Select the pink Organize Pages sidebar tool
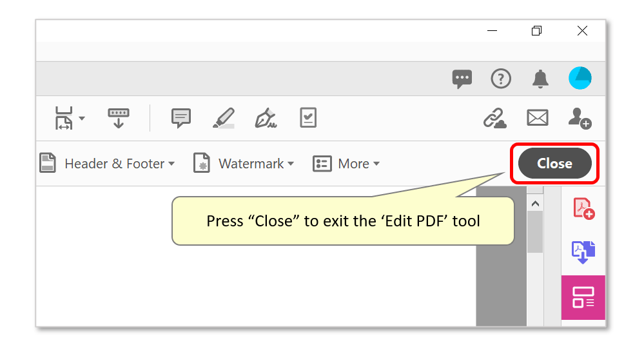 (x=583, y=297)
